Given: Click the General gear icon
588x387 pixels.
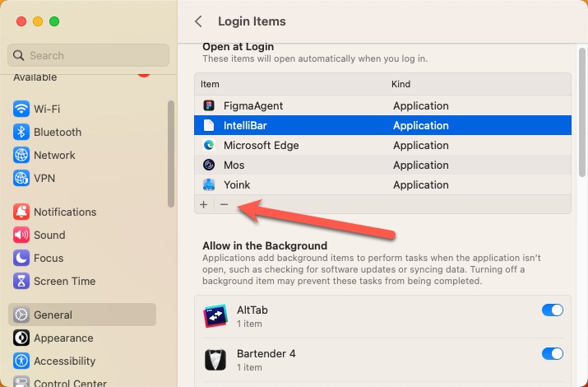Looking at the screenshot, I should (21, 315).
